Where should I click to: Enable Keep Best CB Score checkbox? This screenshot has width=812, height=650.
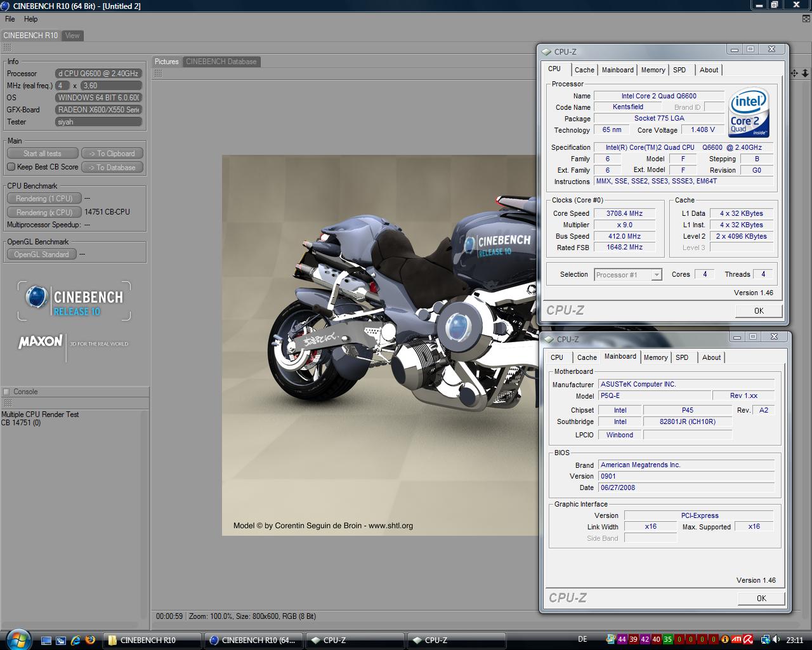(x=11, y=167)
